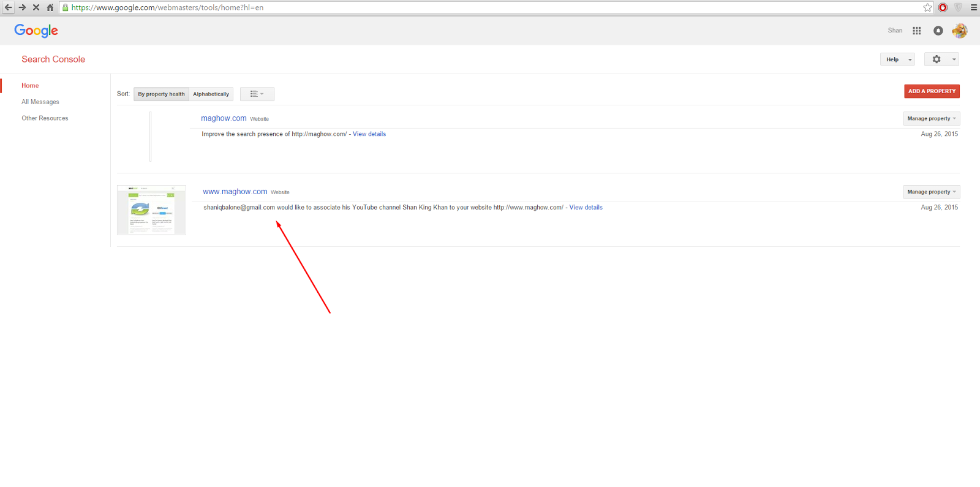Expand Manage property for www.maghow.com
The height and width of the screenshot is (487, 980).
932,192
